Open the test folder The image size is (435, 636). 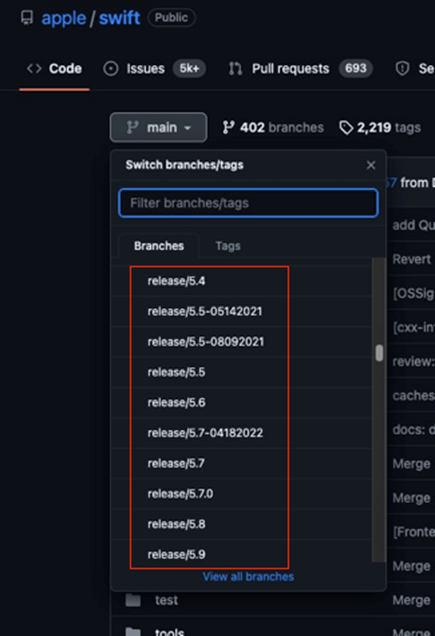[166, 600]
